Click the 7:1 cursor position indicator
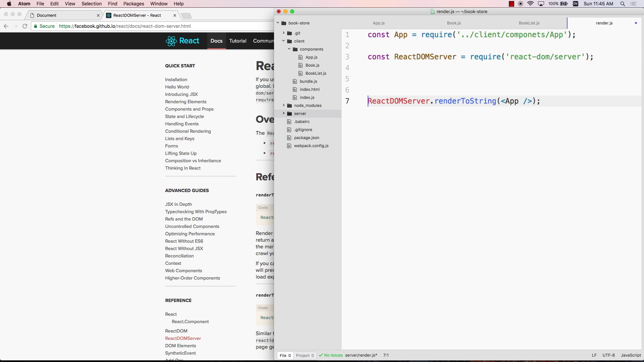Viewport: 644px width, 362px height. pos(386,355)
